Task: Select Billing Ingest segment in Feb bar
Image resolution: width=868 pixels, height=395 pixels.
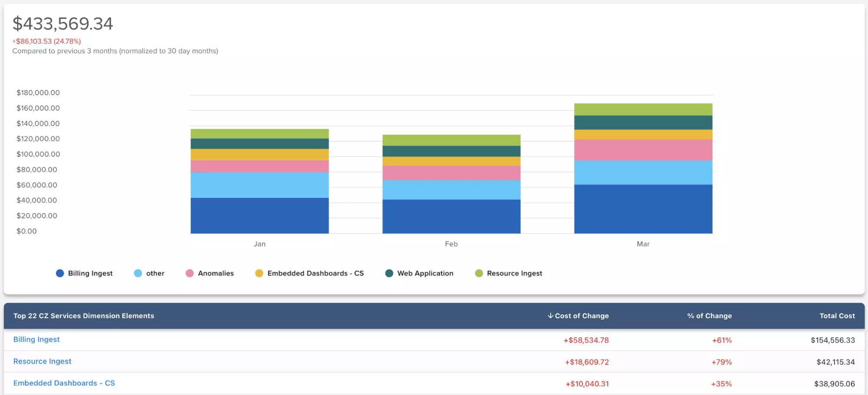Action: coord(452,217)
